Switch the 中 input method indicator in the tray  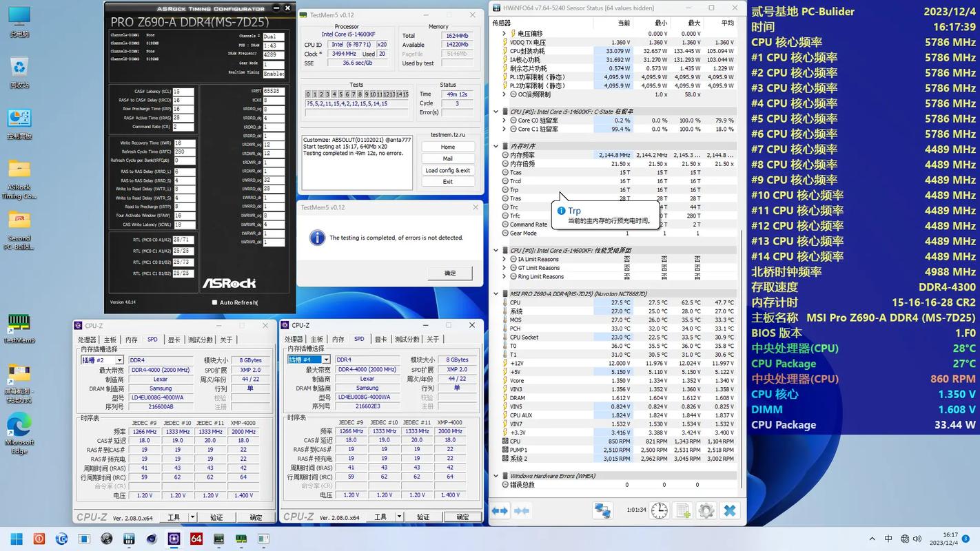[888, 539]
